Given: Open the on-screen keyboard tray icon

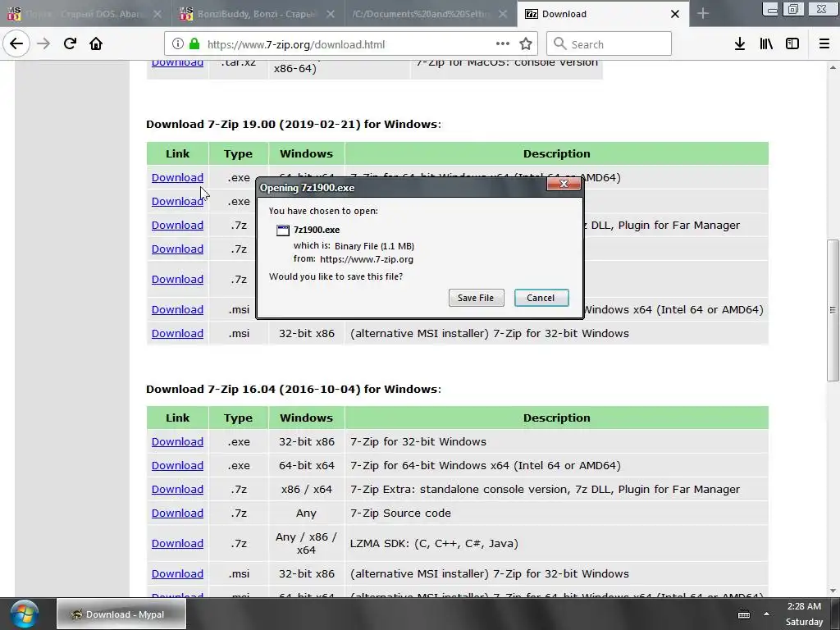Looking at the screenshot, I should tap(744, 614).
